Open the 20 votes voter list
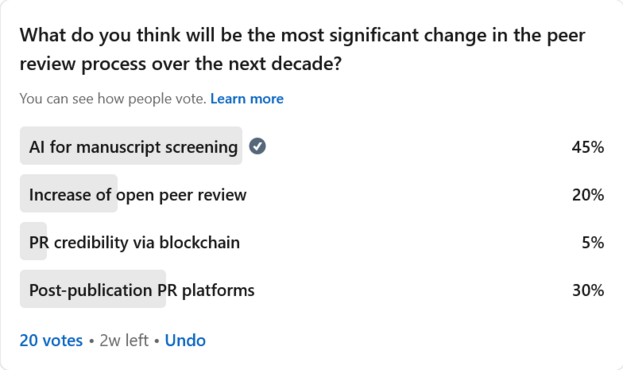 [51, 341]
